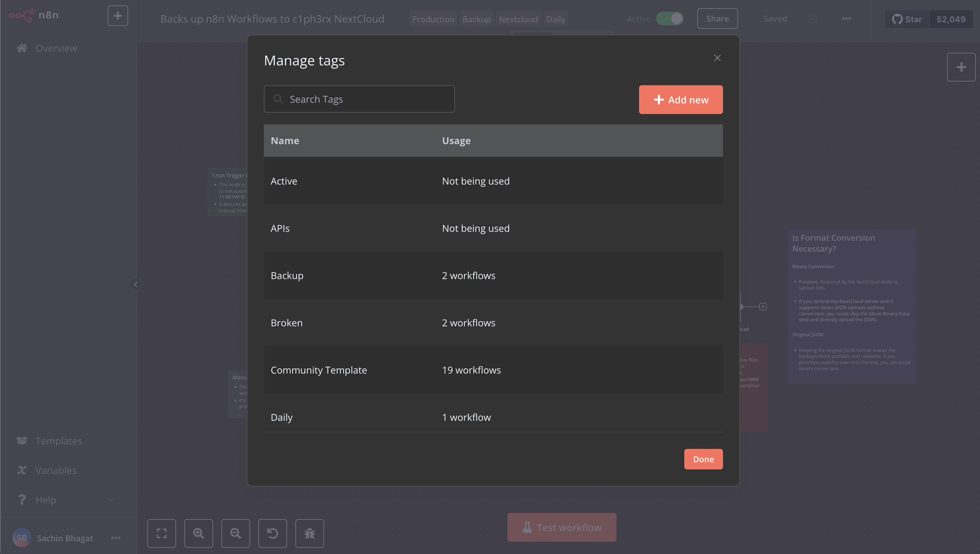This screenshot has height=554, width=980.
Task: Click the plus create button beside n8n logo
Action: click(x=118, y=16)
